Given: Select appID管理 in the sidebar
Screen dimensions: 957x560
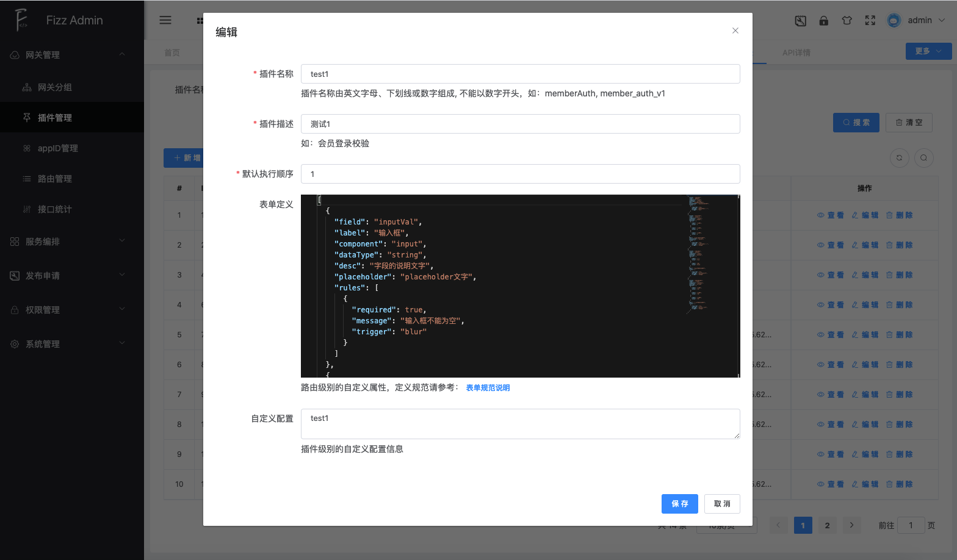Looking at the screenshot, I should [x=57, y=148].
